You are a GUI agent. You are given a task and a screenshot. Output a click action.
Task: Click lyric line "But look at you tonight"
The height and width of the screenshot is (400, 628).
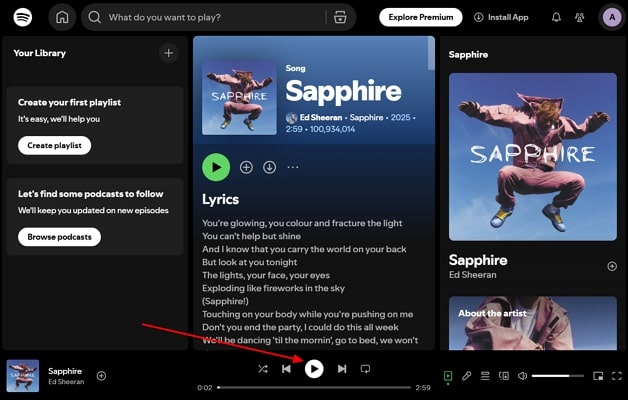pos(250,262)
